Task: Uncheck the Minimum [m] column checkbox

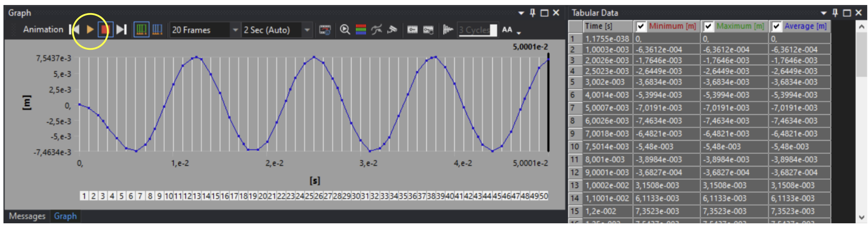Action: 641,26
